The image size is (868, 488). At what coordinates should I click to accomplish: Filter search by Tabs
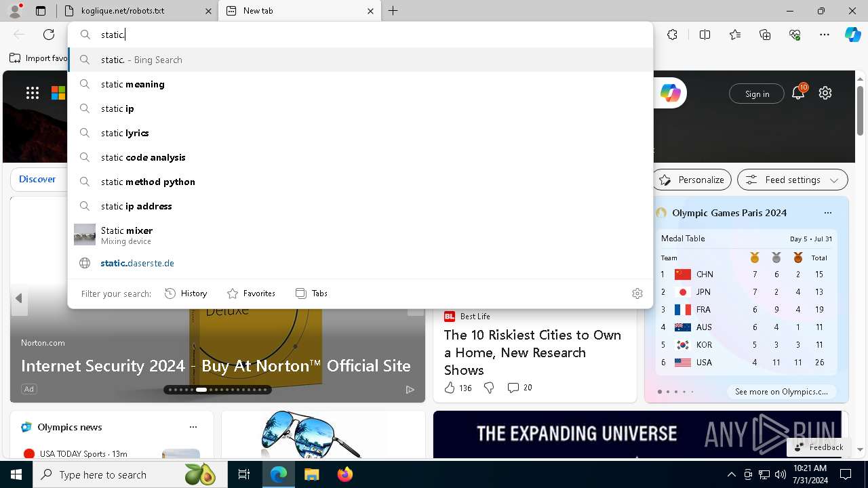(x=311, y=293)
